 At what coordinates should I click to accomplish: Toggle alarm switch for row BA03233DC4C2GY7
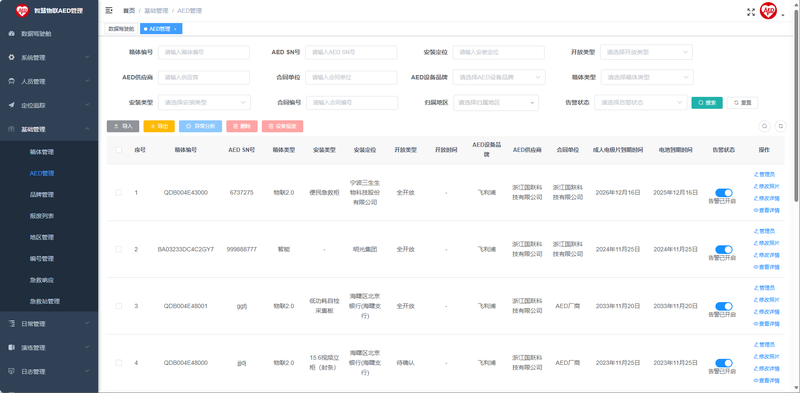[x=723, y=249]
